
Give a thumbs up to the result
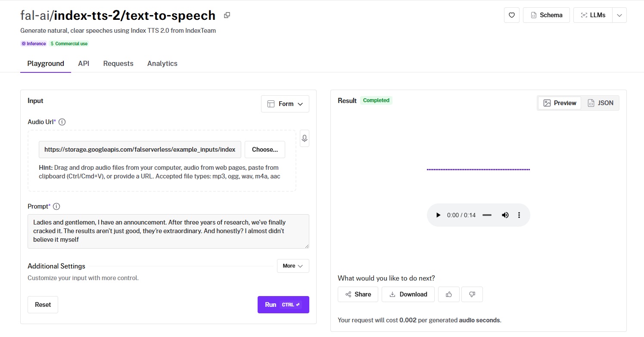click(x=449, y=294)
